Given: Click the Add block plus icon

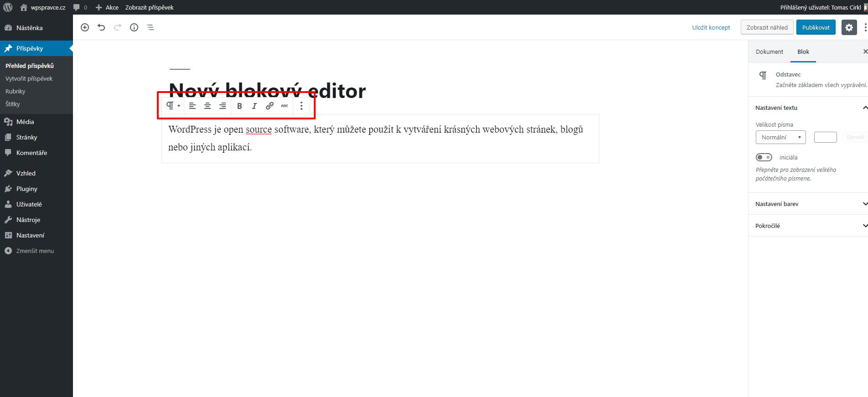Looking at the screenshot, I should [x=85, y=27].
